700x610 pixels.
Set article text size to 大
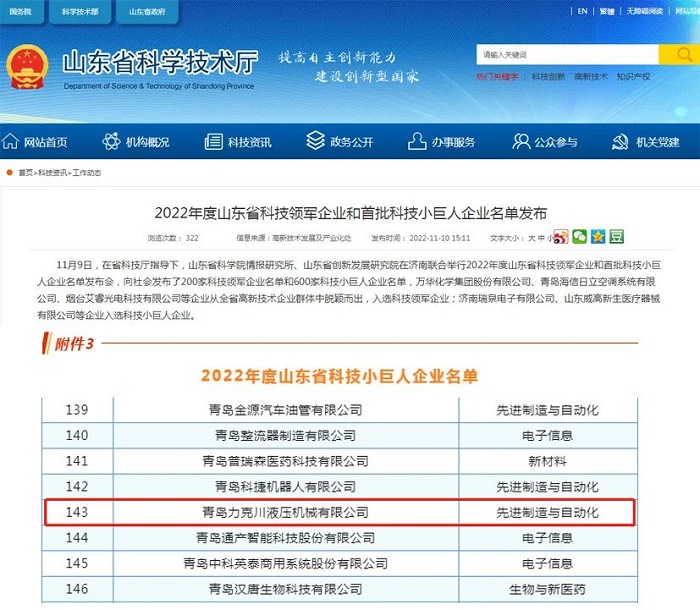[x=531, y=238]
